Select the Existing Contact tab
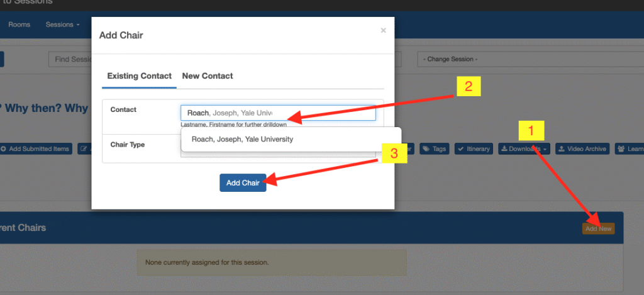644x295 pixels. (139, 76)
